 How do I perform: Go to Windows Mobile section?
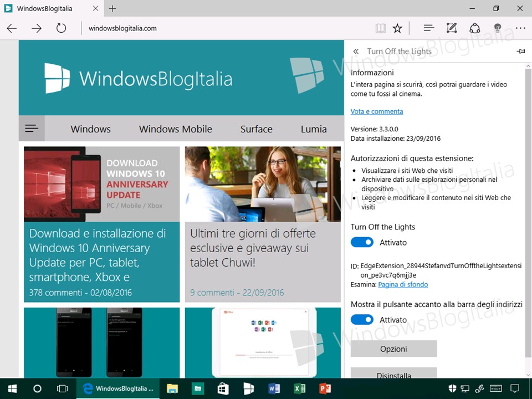(176, 129)
